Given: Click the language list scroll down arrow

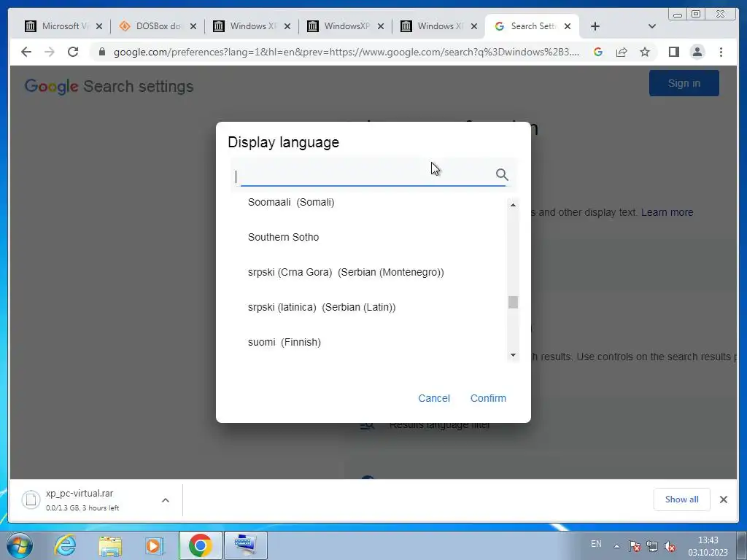Looking at the screenshot, I should pyautogui.click(x=513, y=355).
